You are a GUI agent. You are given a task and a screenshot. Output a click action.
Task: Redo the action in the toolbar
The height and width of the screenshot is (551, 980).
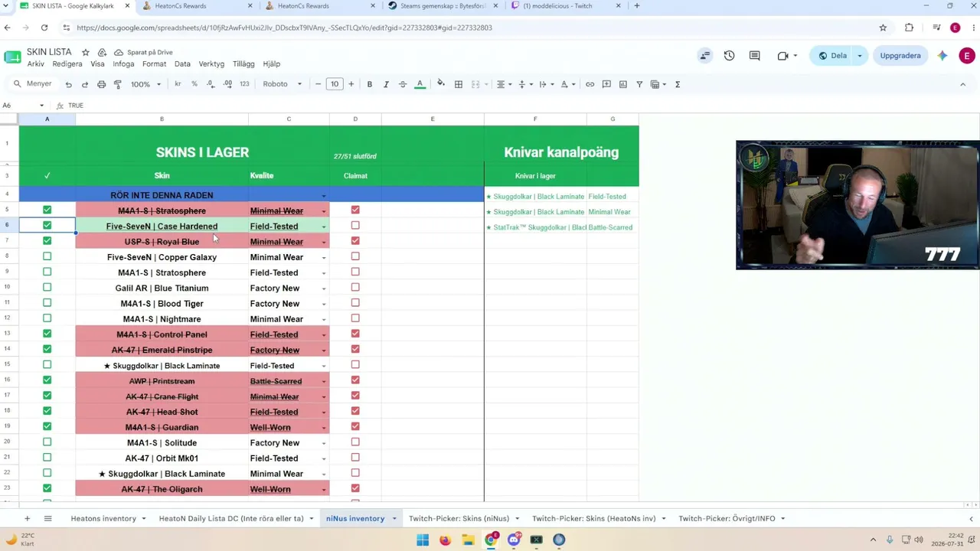pyautogui.click(x=85, y=84)
